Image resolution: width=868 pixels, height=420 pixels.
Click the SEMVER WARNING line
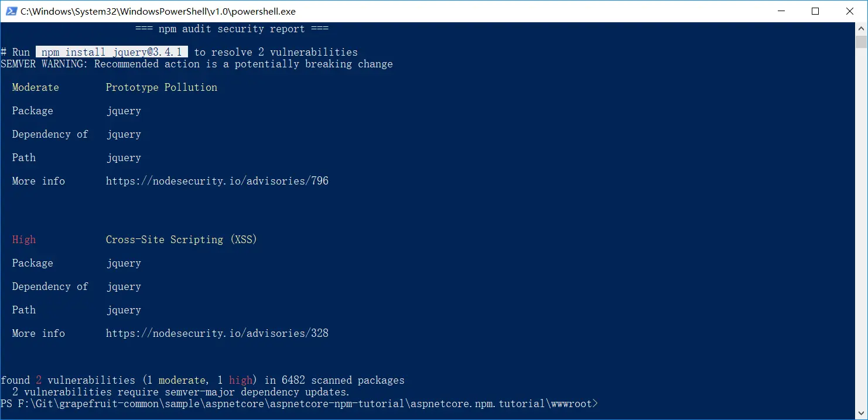[x=197, y=64]
